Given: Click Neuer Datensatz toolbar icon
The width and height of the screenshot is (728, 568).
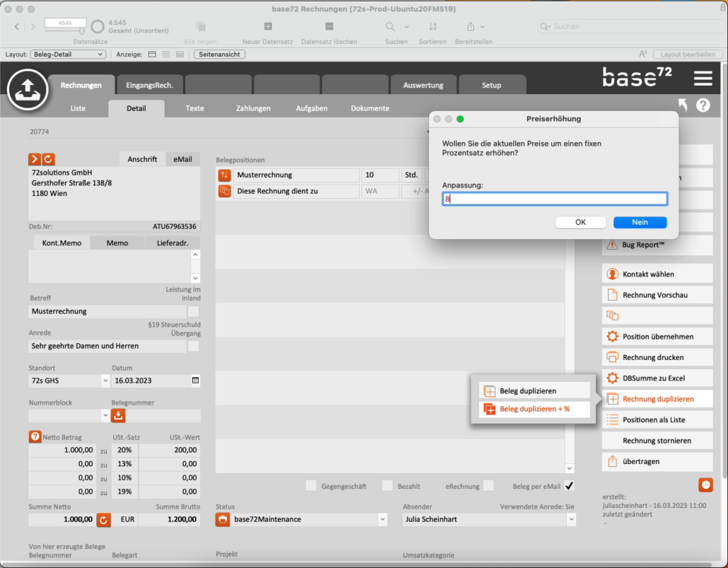Looking at the screenshot, I should pos(268,26).
